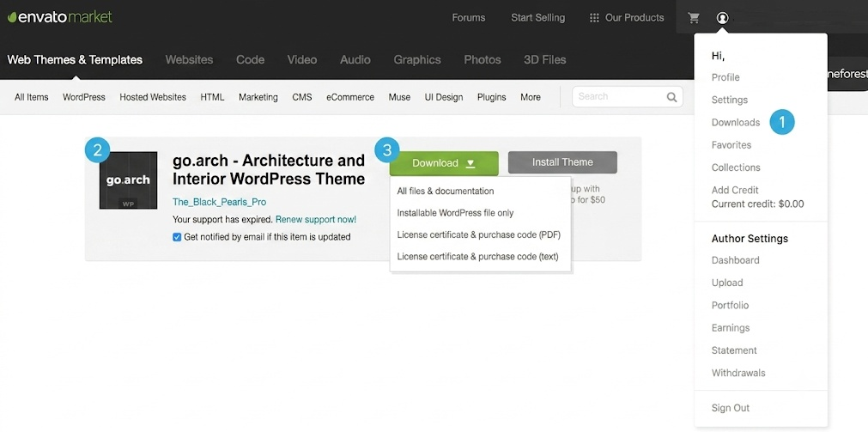Switch to the Code tab

point(250,60)
